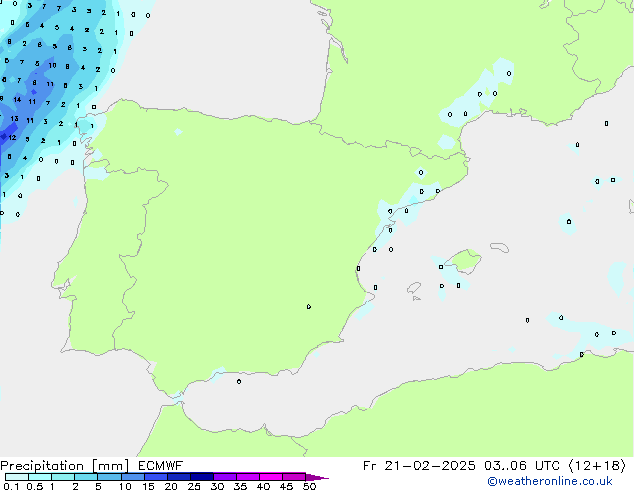
Task: Click the ECMWF model label
Action: (x=160, y=466)
